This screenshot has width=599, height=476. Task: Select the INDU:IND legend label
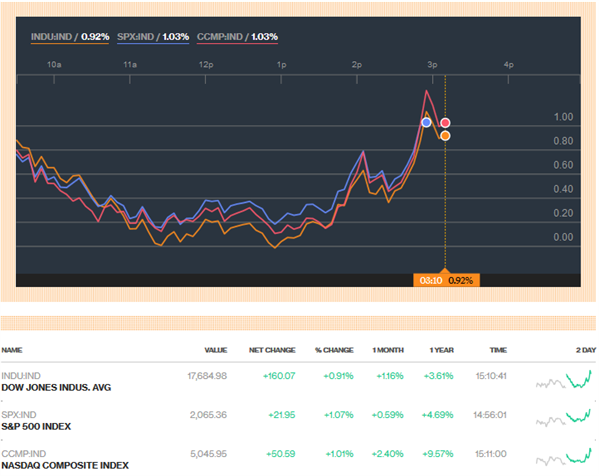tap(70, 37)
